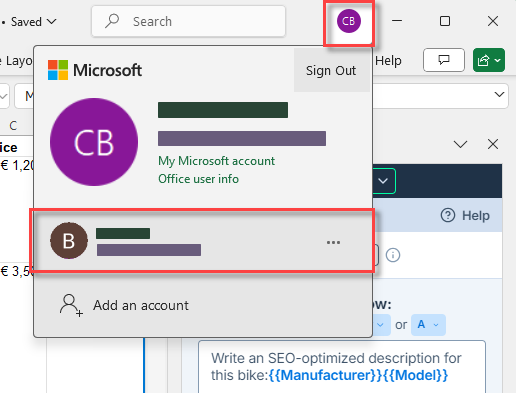
Task: Open the Comments button in ribbon
Action: 444,60
